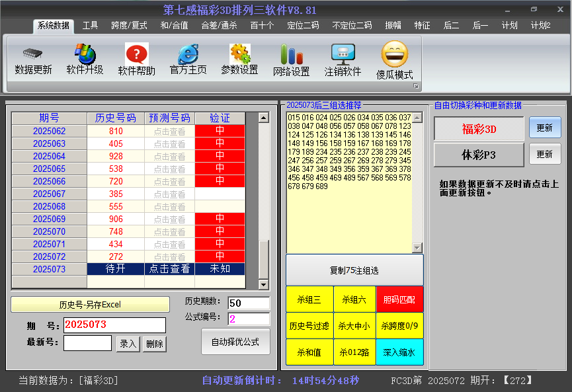Open 参数设置 gear icon
Viewport: 572px width, 392px height.
click(239, 54)
